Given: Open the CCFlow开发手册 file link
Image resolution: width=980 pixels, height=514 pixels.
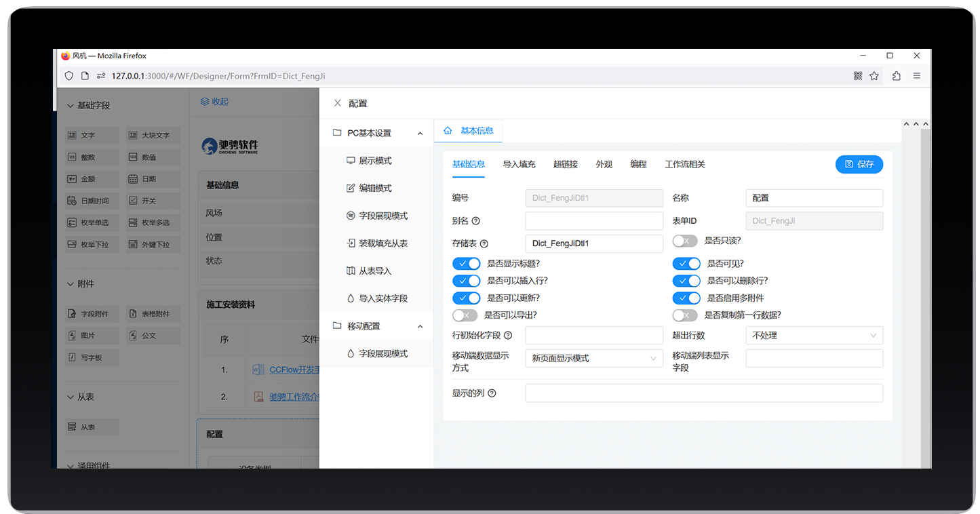Looking at the screenshot, I should (x=294, y=370).
